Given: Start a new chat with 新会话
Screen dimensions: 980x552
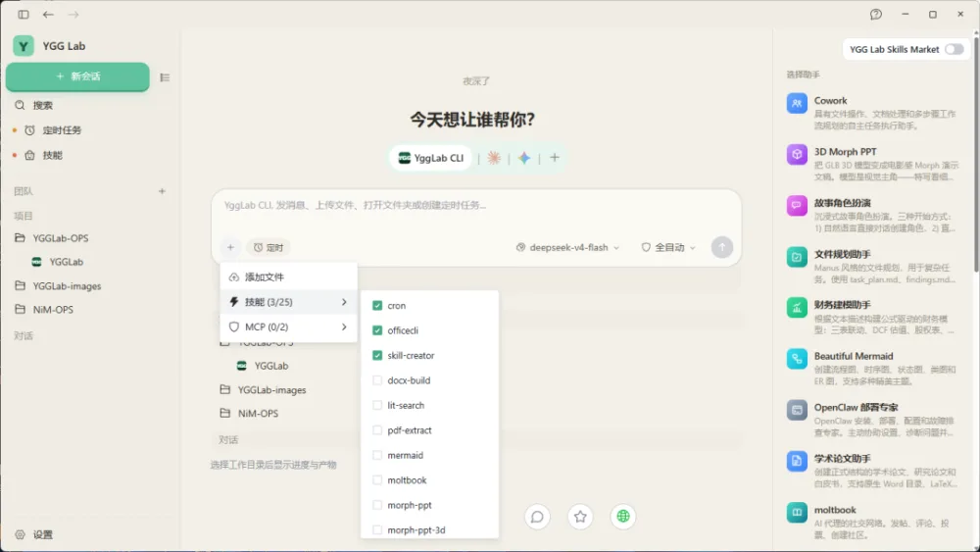Looking at the screenshot, I should [77, 76].
